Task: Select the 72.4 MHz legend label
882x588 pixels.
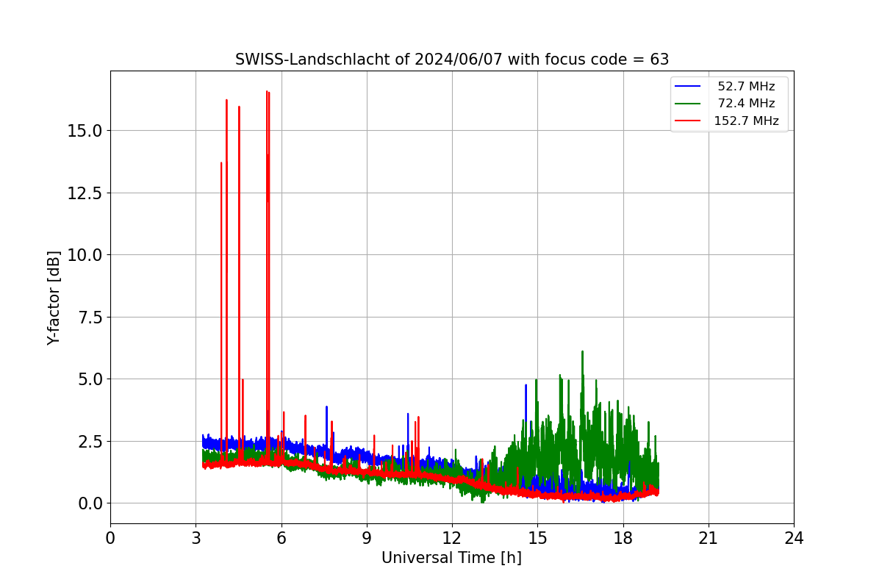Action: pyautogui.click(x=746, y=104)
